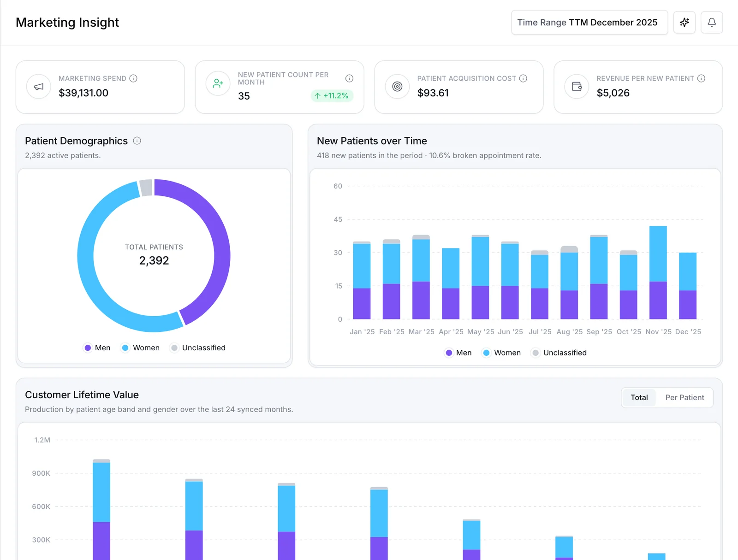The image size is (738, 560).
Task: Switch Customer Lifetime Value to Total
Action: pyautogui.click(x=639, y=397)
